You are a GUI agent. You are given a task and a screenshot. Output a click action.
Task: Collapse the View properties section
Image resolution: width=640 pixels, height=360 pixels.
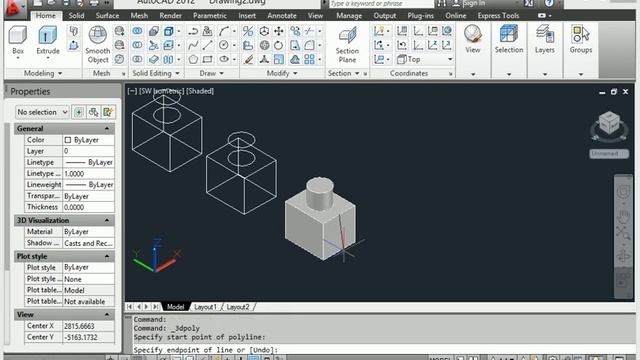[107, 315]
